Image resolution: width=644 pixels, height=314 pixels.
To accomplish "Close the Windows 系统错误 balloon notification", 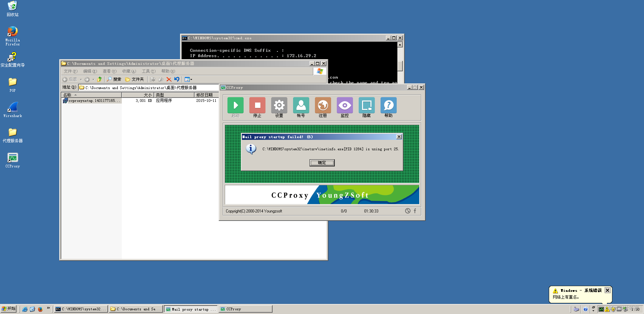I will coord(607,290).
